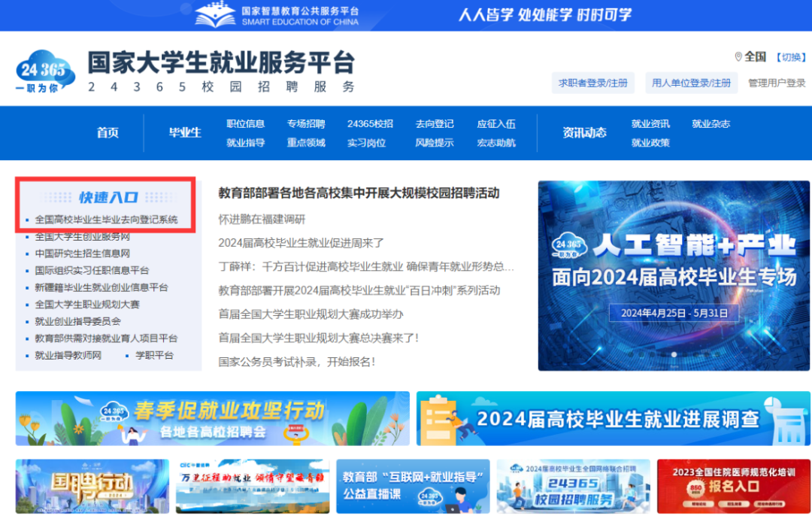Open news 国家公务员考试补录，开始报名

[x=296, y=362]
